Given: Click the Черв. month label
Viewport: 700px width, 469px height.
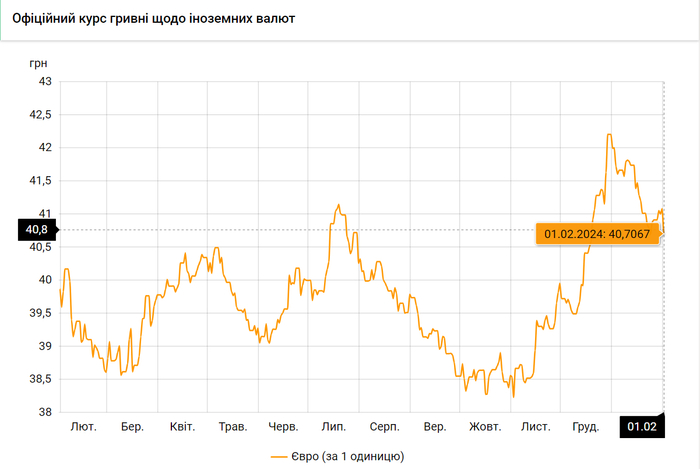Looking at the screenshot, I should coord(284,427).
